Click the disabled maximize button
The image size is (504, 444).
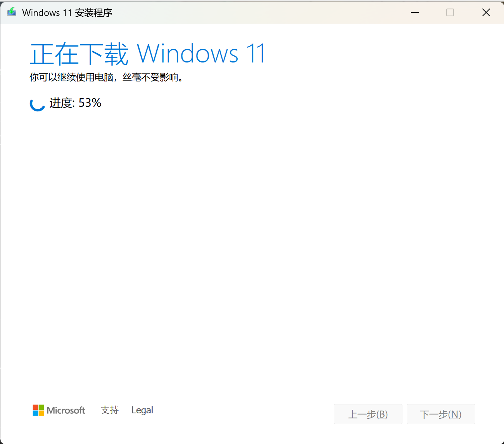(450, 12)
